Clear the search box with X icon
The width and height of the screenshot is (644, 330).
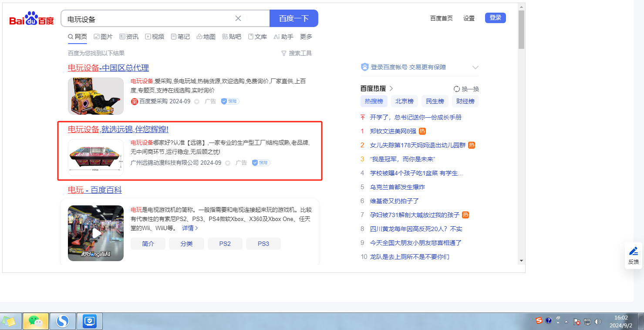[x=238, y=18]
